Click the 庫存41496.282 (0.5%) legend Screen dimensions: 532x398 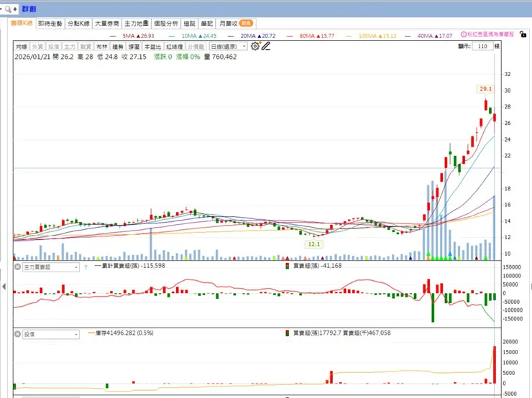[121, 333]
